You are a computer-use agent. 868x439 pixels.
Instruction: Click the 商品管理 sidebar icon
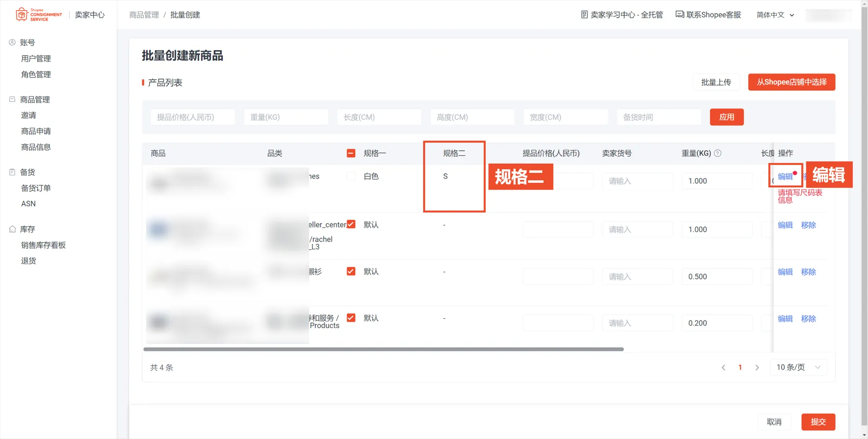pyautogui.click(x=12, y=99)
